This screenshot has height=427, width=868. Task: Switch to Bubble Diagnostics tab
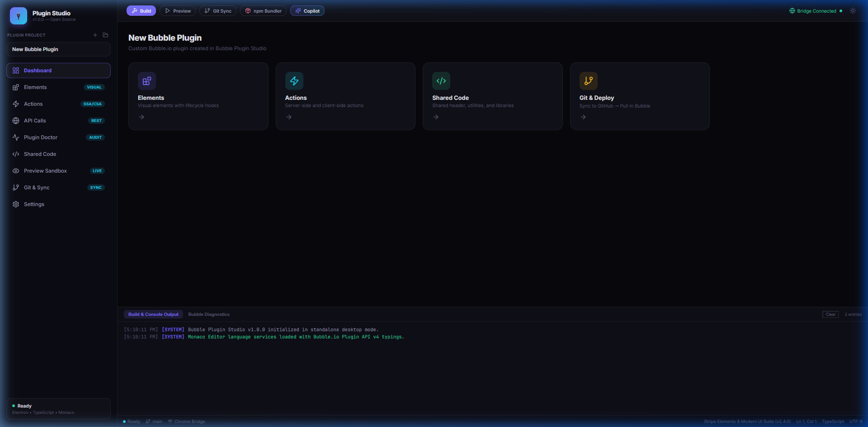pos(209,314)
